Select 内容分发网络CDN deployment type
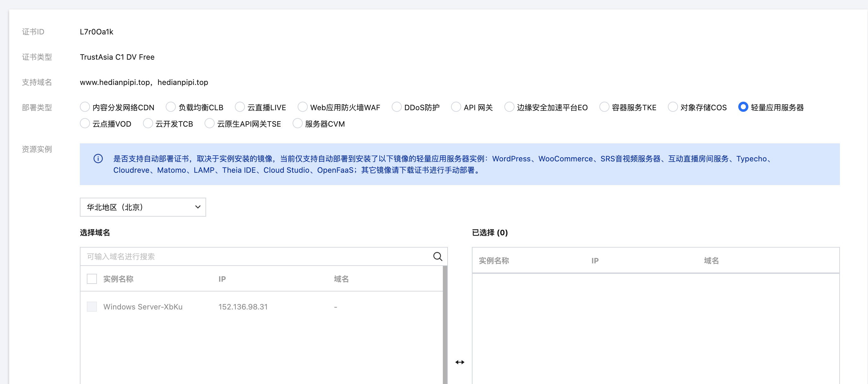 click(x=85, y=107)
